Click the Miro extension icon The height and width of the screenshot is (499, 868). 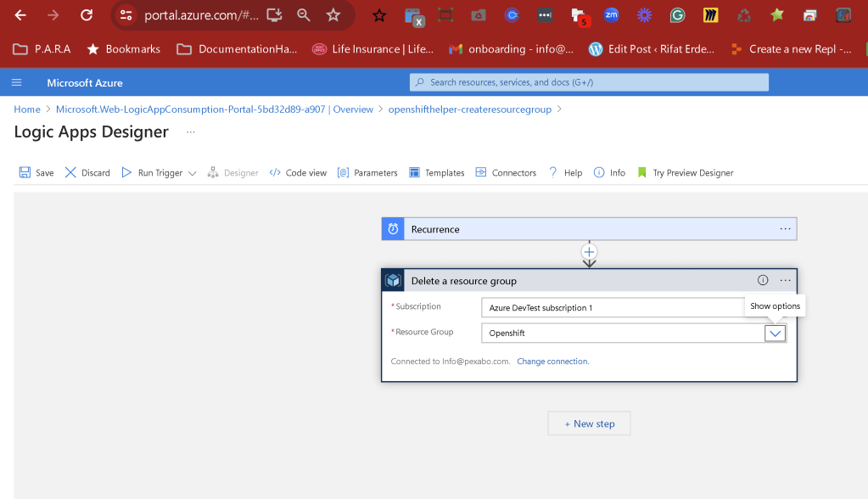[x=710, y=15]
